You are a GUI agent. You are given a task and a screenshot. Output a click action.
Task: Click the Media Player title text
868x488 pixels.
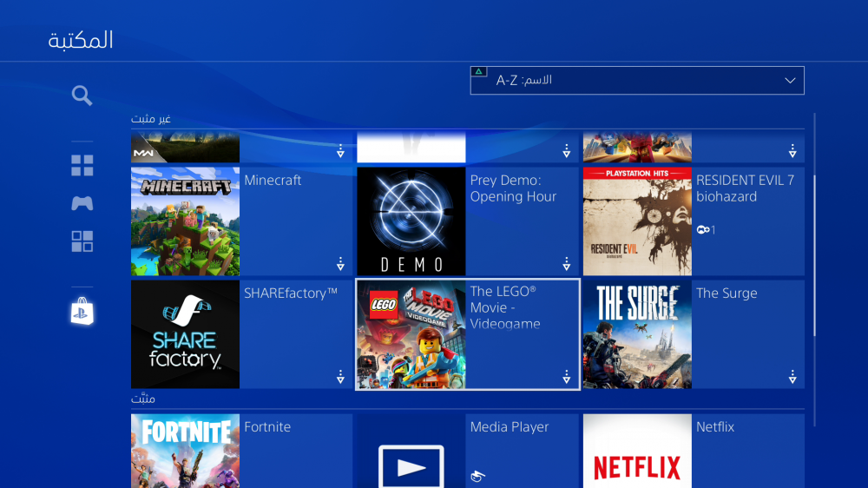tap(510, 427)
